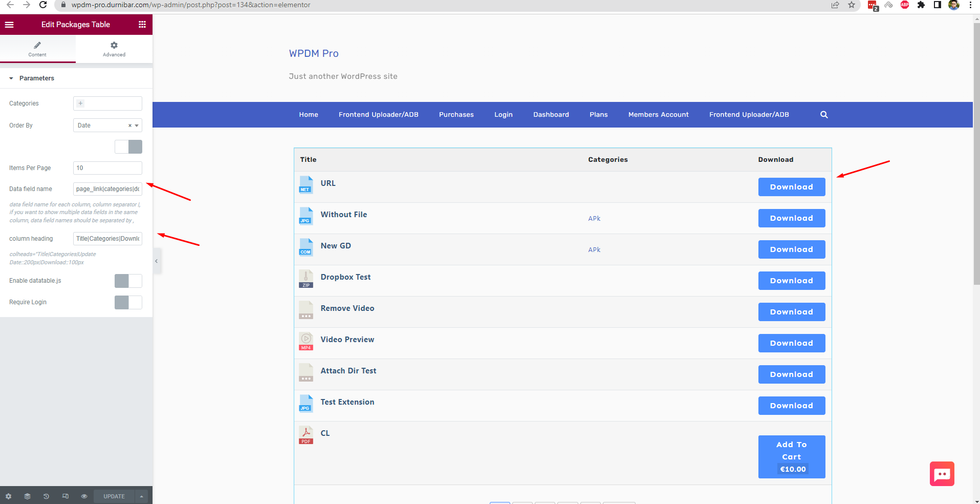Click the WPDM Pro site title
980x504 pixels.
click(x=314, y=53)
